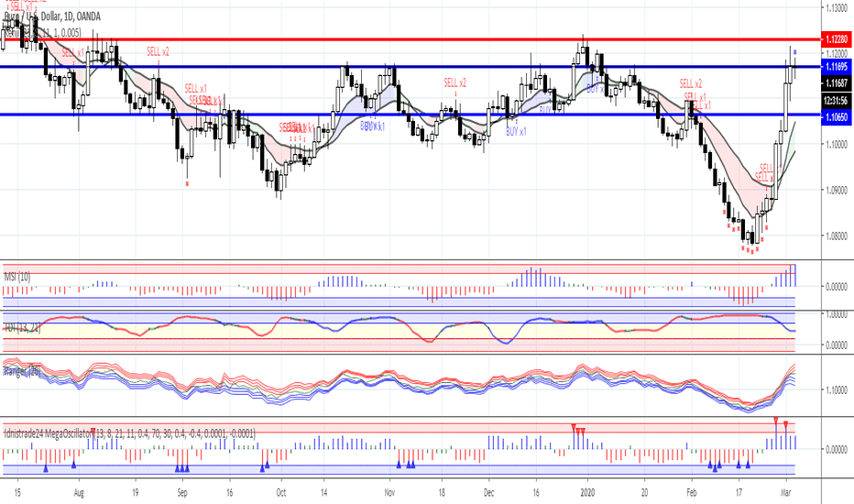The width and height of the screenshot is (854, 504).
Task: Click the 2020 label on the time axis
Action: coord(587,493)
